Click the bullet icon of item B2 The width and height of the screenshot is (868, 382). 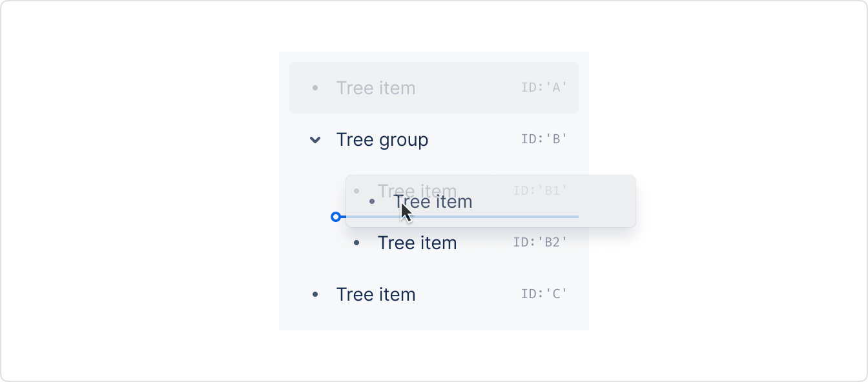(356, 243)
